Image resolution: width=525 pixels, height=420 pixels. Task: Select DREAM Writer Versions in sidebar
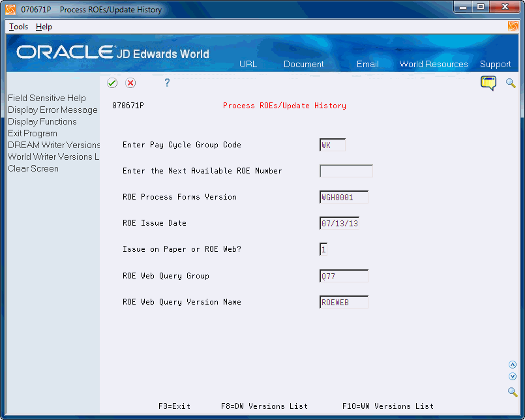pyautogui.click(x=53, y=145)
